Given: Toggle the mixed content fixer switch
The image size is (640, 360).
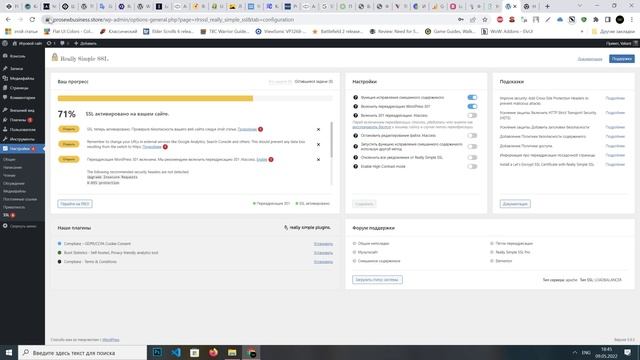Looking at the screenshot, I should click(x=472, y=98).
